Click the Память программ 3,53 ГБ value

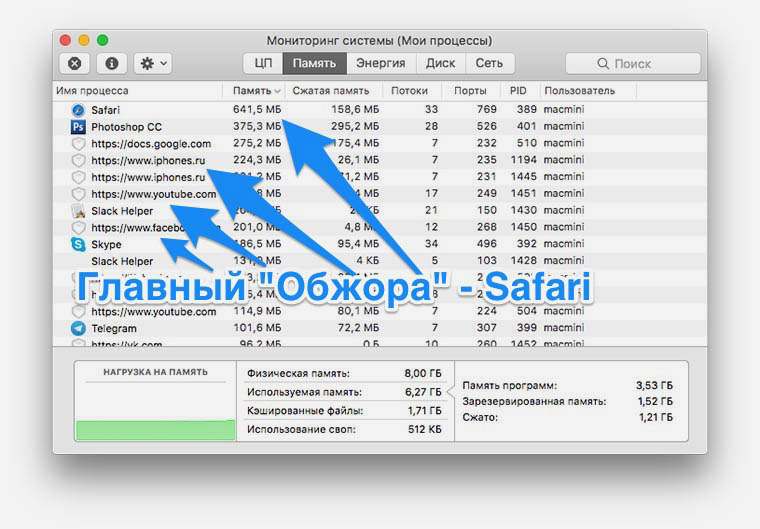click(655, 385)
